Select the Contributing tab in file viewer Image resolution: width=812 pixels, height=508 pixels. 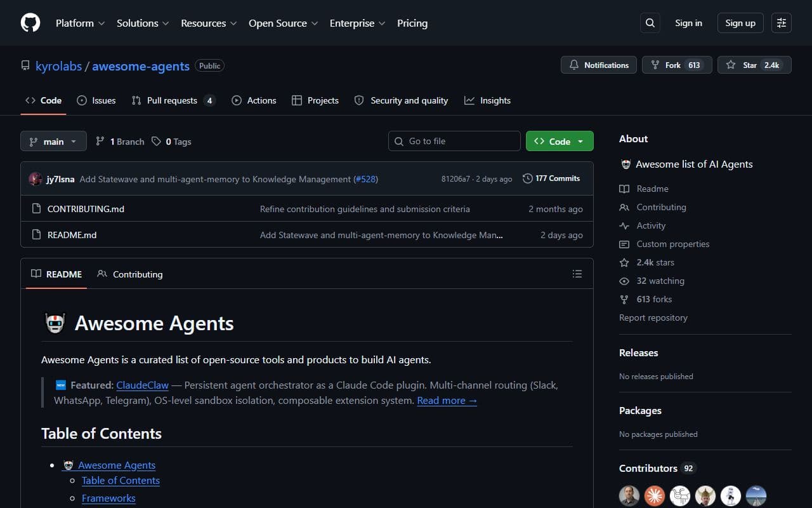(x=130, y=274)
